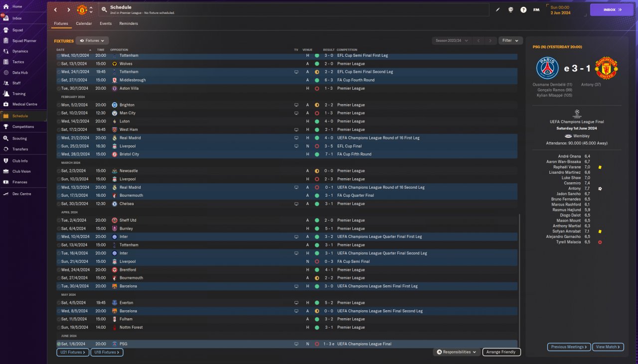638x364 pixels.
Task: Go to next season with right chevron
Action: pos(491,41)
